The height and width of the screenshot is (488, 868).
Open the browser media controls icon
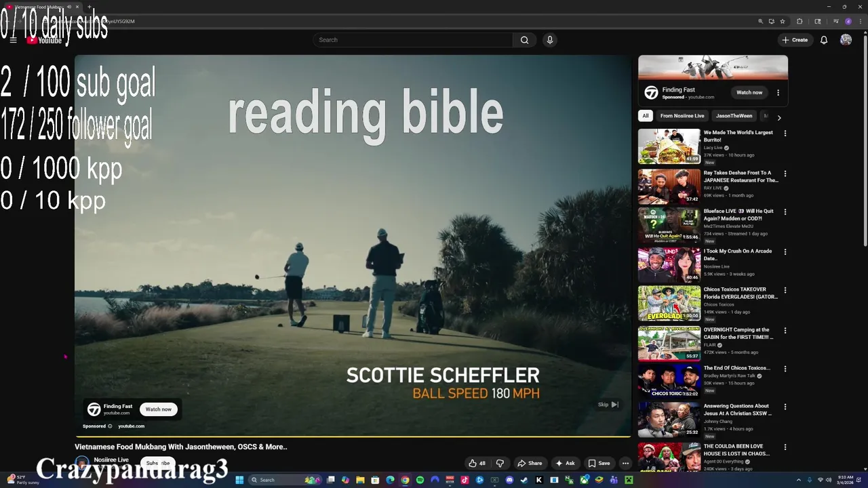coord(836,21)
